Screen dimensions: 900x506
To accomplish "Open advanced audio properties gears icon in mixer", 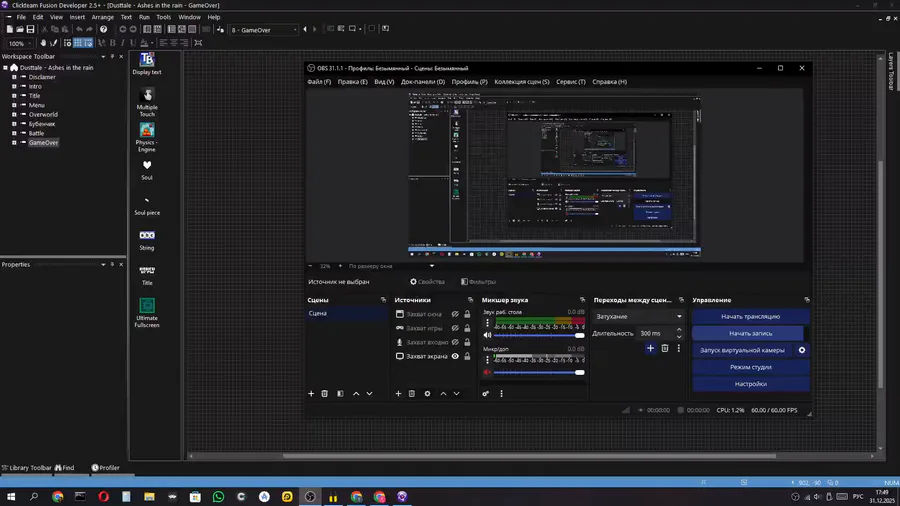I will click(x=486, y=394).
